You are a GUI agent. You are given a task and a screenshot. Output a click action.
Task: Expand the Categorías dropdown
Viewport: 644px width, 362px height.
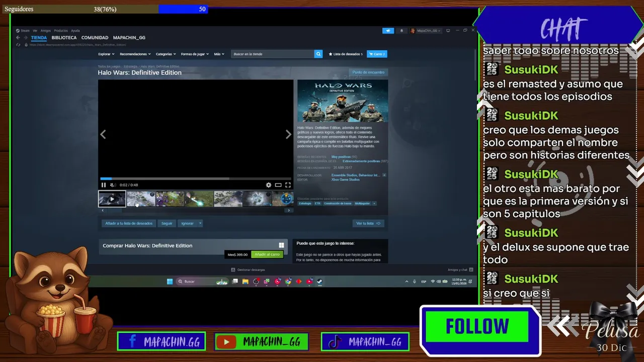(166, 54)
